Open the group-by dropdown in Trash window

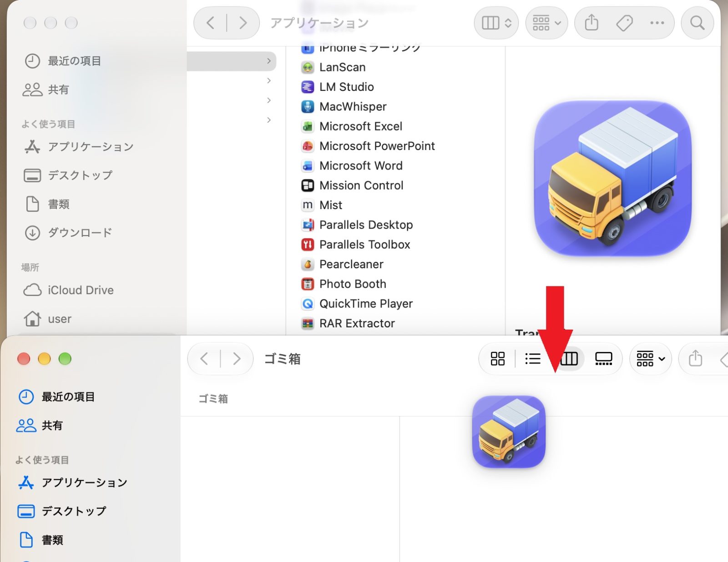tap(651, 359)
